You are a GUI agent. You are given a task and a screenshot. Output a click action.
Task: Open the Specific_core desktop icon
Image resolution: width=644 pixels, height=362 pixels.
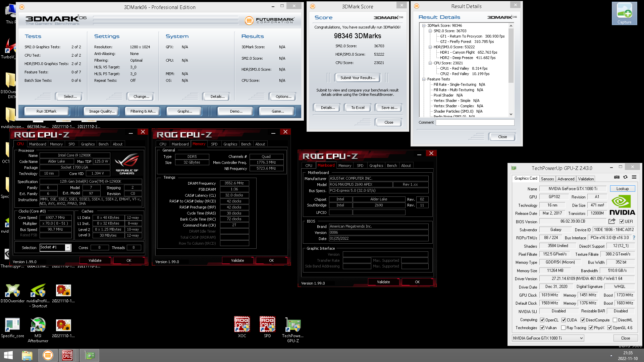pyautogui.click(x=12, y=328)
